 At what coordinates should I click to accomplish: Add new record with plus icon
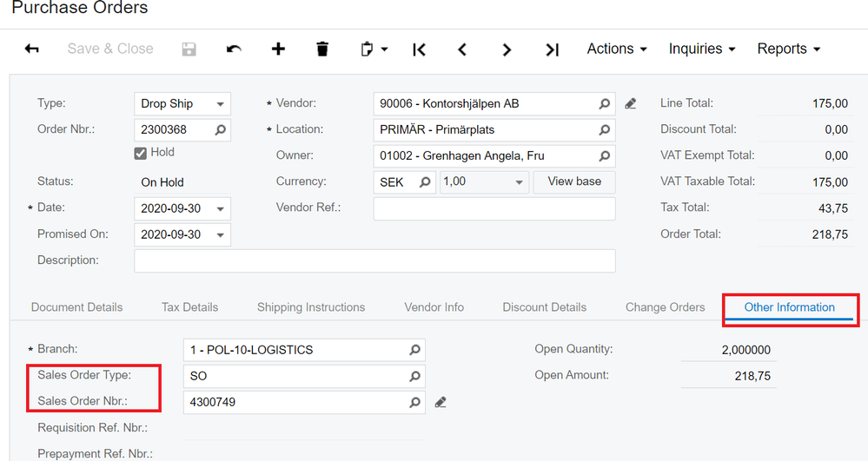click(x=278, y=49)
